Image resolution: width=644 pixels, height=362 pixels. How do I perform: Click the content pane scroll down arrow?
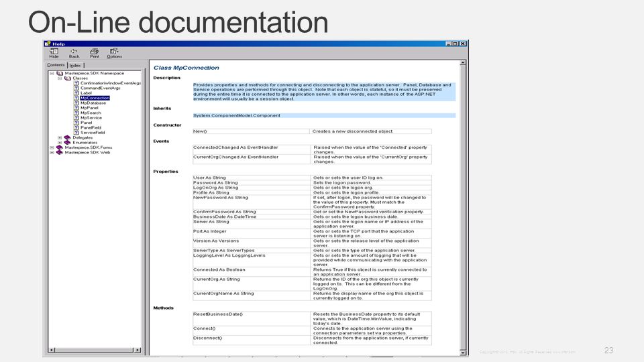pos(463,352)
